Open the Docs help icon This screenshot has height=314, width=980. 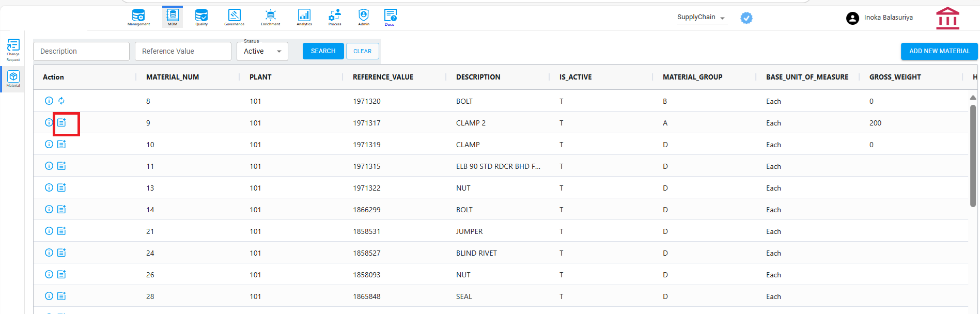tap(390, 17)
